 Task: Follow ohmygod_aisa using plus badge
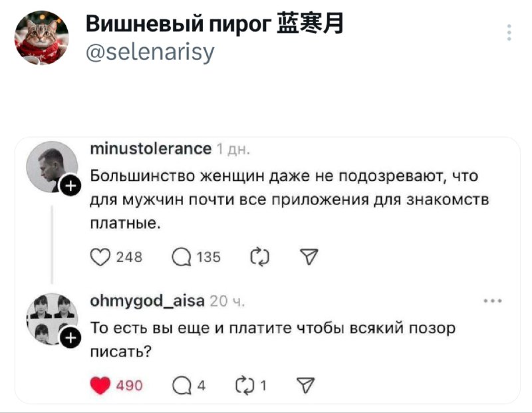point(70,341)
